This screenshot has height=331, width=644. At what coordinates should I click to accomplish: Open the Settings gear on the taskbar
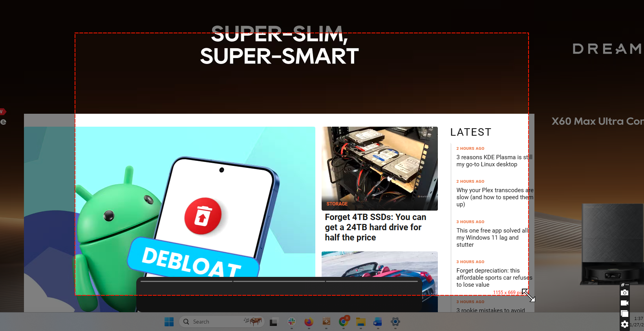[x=395, y=322]
